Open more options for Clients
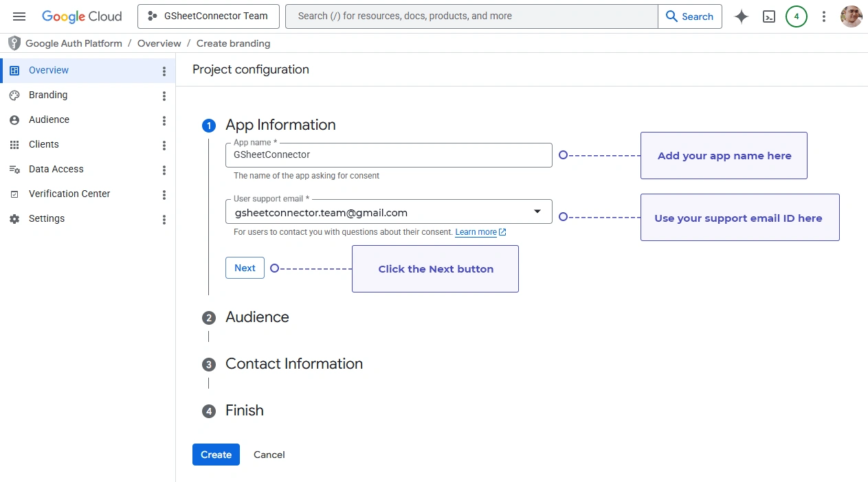The height and width of the screenshot is (482, 868). pos(164,146)
